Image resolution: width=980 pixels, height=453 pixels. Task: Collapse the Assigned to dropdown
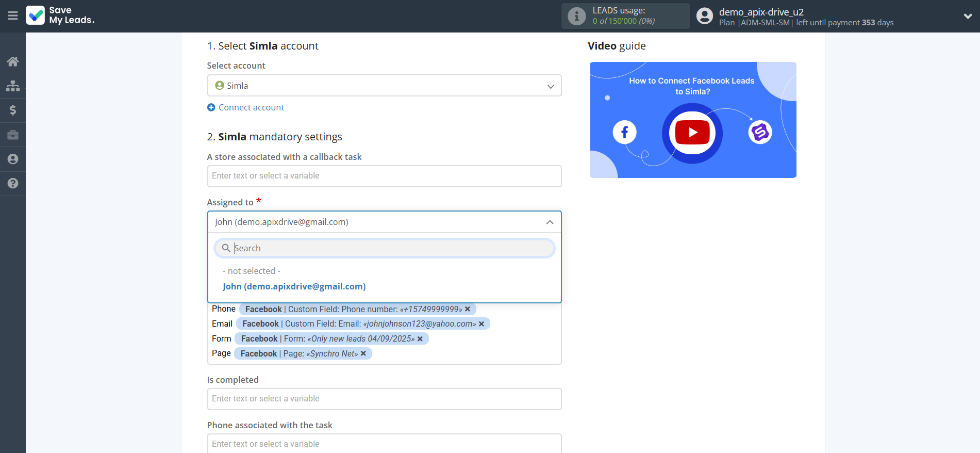coord(550,222)
